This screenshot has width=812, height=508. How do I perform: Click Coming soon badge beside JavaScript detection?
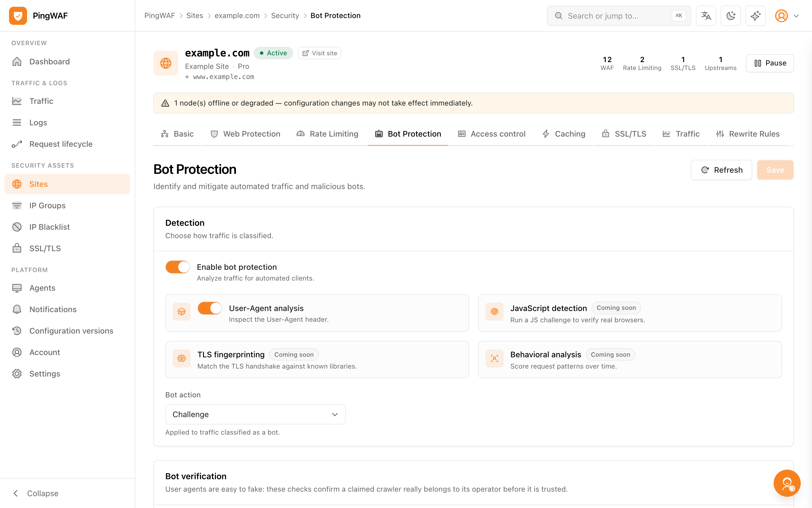(616, 308)
